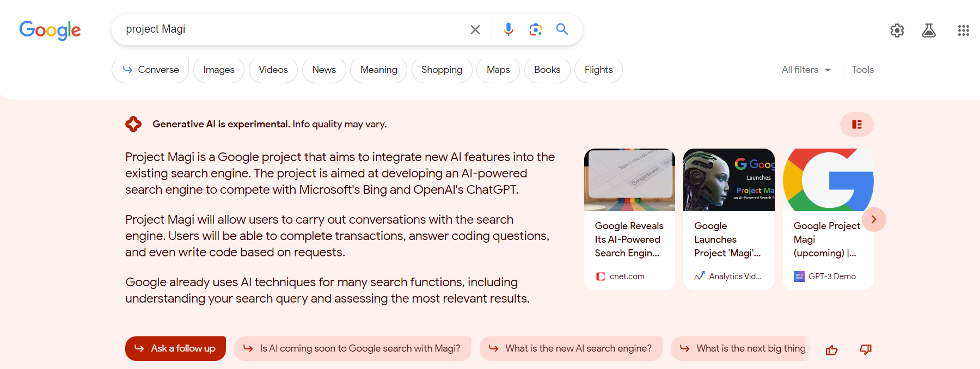Click the Generative AI sparkle icon
Image resolution: width=980 pixels, height=369 pixels.
pyautogui.click(x=133, y=124)
